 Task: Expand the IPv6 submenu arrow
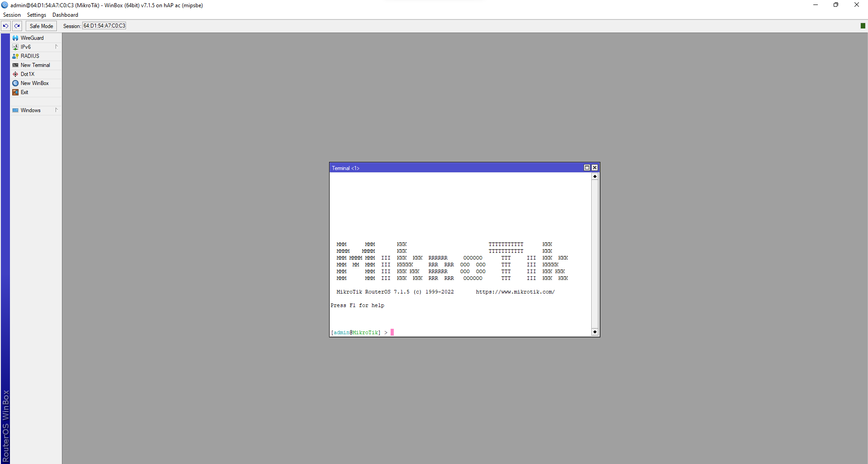[x=57, y=47]
